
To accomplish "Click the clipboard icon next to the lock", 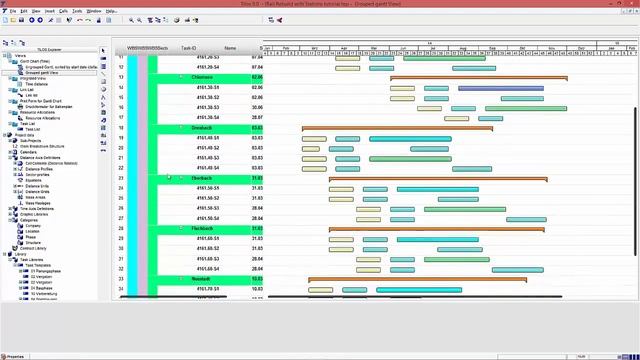I will tap(109, 20).
